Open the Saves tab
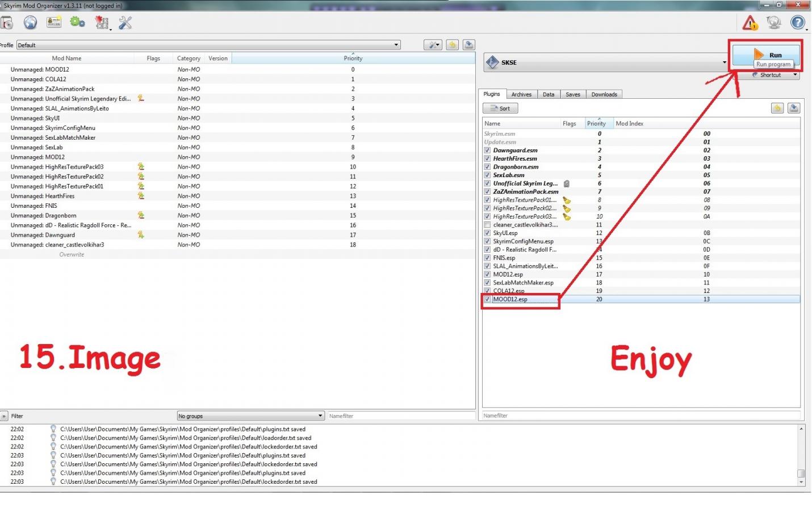The width and height of the screenshot is (812, 511). coord(573,94)
